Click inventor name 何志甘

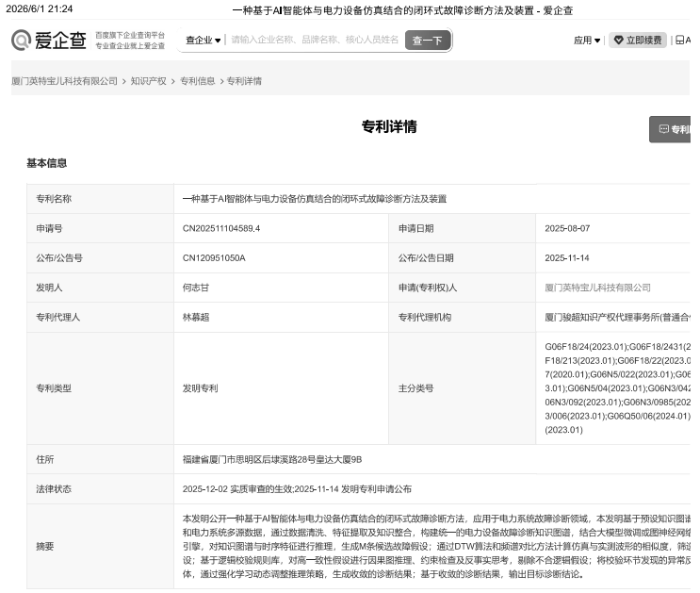196,288
